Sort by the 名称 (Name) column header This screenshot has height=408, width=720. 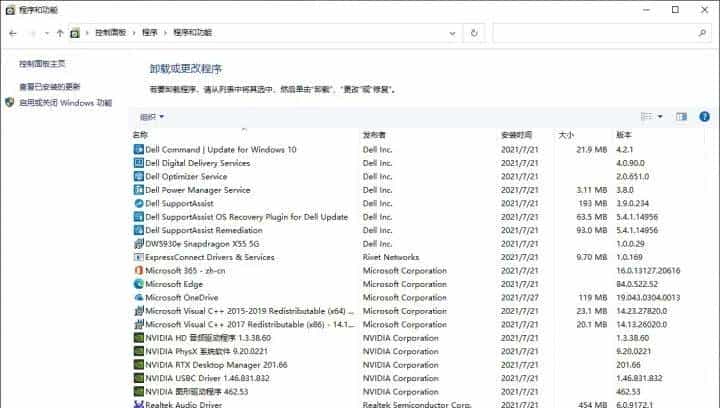point(140,135)
